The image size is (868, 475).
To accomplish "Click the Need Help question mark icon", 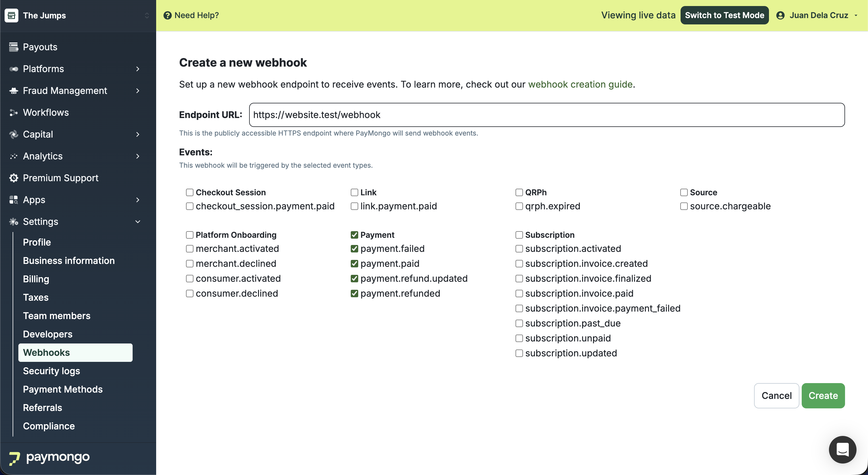I will (x=167, y=16).
